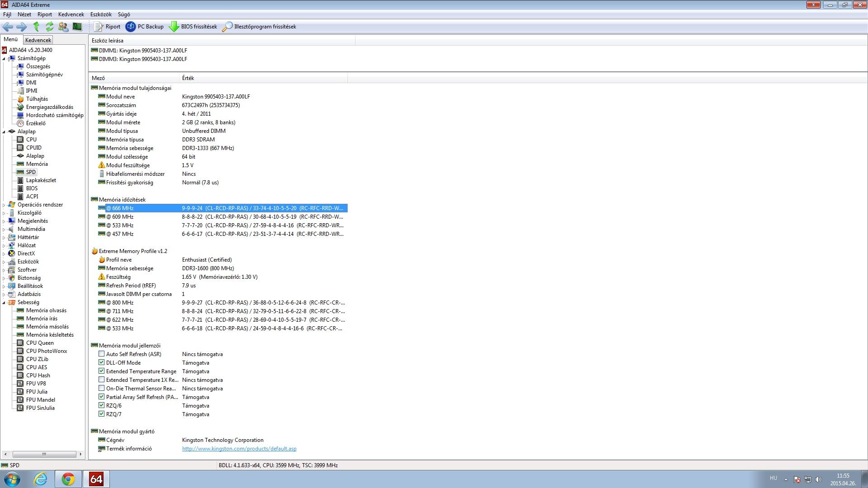The width and height of the screenshot is (868, 488).
Task: Click the green Up arrow icon
Action: pos(36,27)
